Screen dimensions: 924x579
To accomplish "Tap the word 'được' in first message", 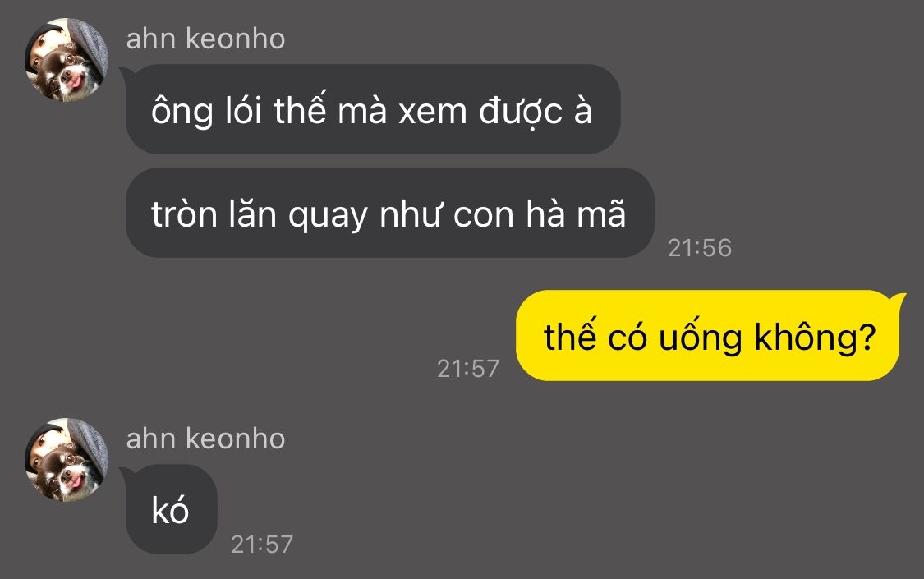I will (x=521, y=111).
